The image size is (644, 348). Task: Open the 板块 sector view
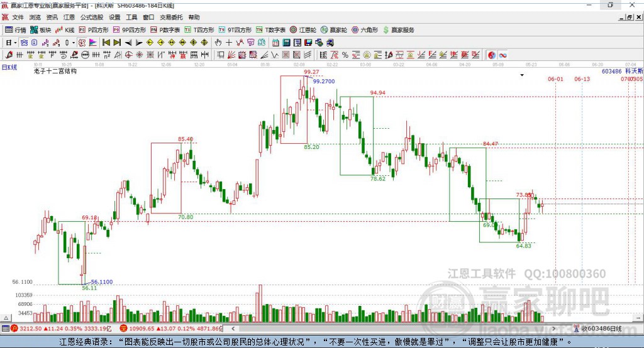40,30
